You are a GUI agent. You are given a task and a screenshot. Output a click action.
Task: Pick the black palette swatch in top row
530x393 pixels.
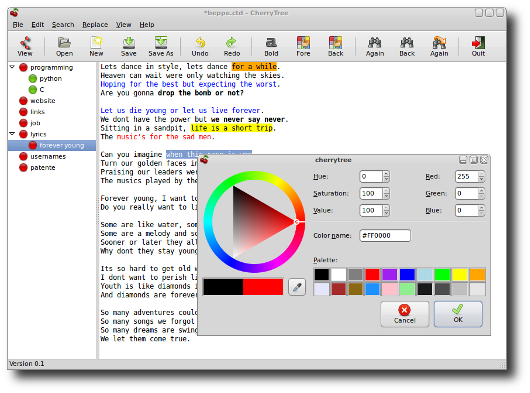(x=321, y=274)
